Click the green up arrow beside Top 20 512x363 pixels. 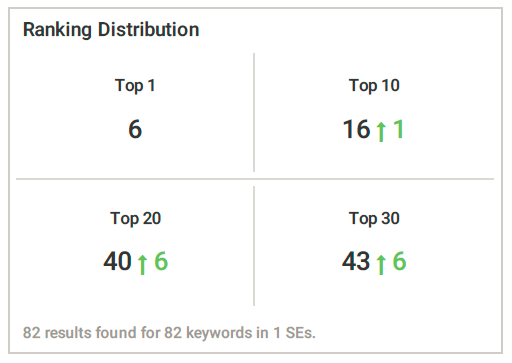click(x=143, y=264)
